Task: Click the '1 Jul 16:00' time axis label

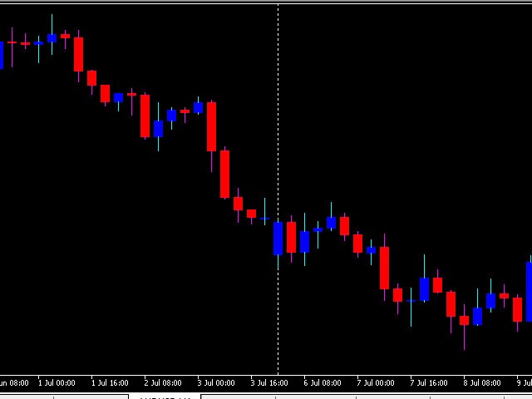Action: tap(110, 383)
